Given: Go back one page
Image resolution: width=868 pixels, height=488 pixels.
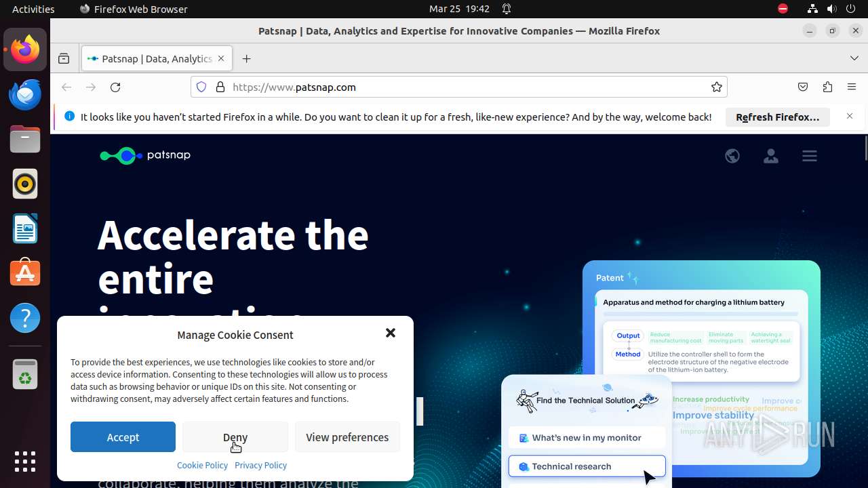Looking at the screenshot, I should click(66, 87).
